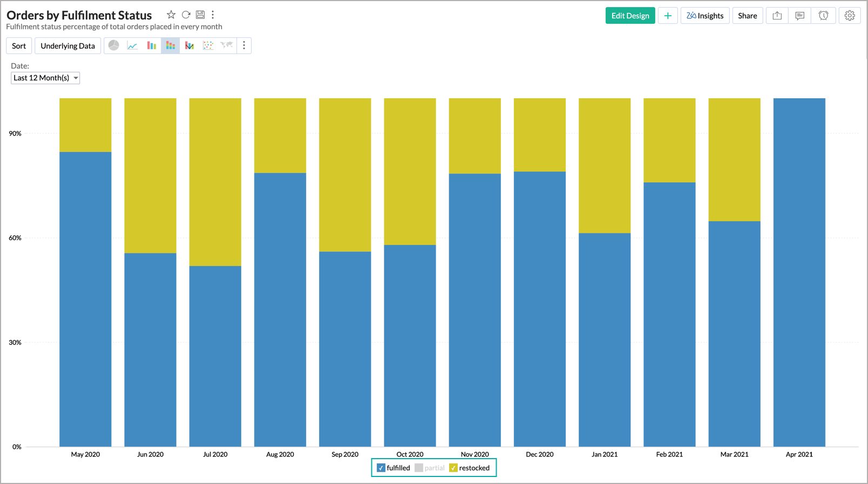868x484 pixels.
Task: Click the Edit Design button
Action: [x=630, y=16]
